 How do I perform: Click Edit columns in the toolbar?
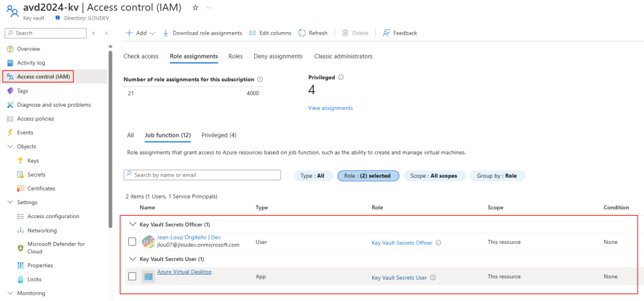tap(270, 33)
